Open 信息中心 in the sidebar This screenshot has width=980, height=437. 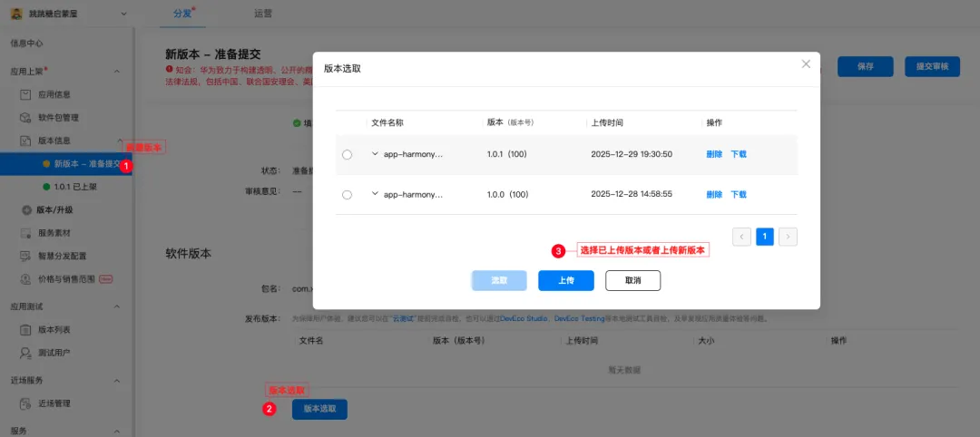tap(27, 44)
